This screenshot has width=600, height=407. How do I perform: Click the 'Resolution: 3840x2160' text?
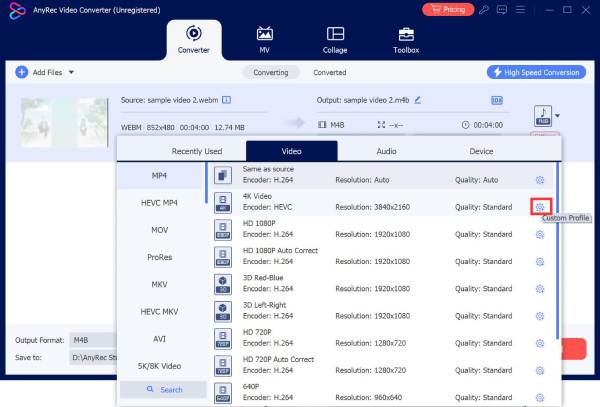[x=372, y=207]
